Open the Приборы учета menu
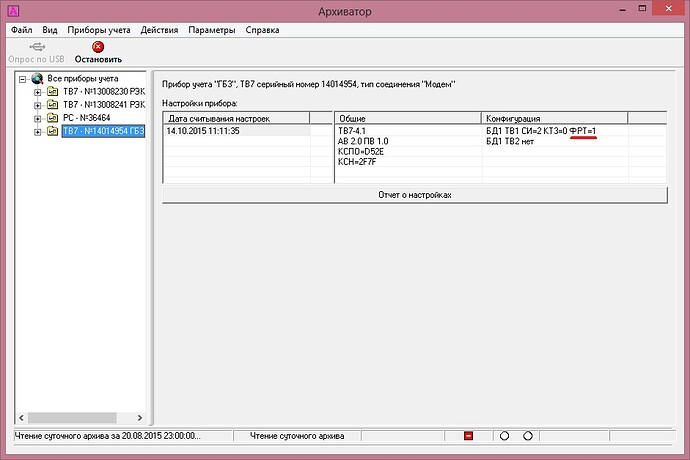The image size is (690, 460). pyautogui.click(x=99, y=30)
